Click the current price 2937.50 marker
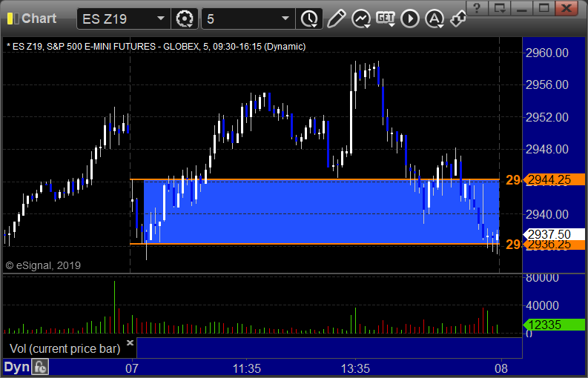Screen dimensions: 588x378 click(x=554, y=234)
